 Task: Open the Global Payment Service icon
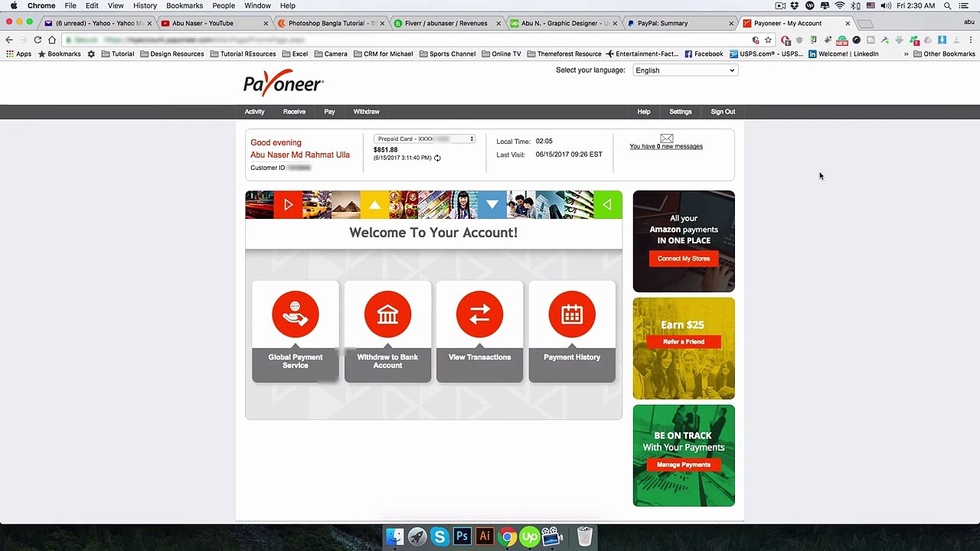tap(295, 315)
